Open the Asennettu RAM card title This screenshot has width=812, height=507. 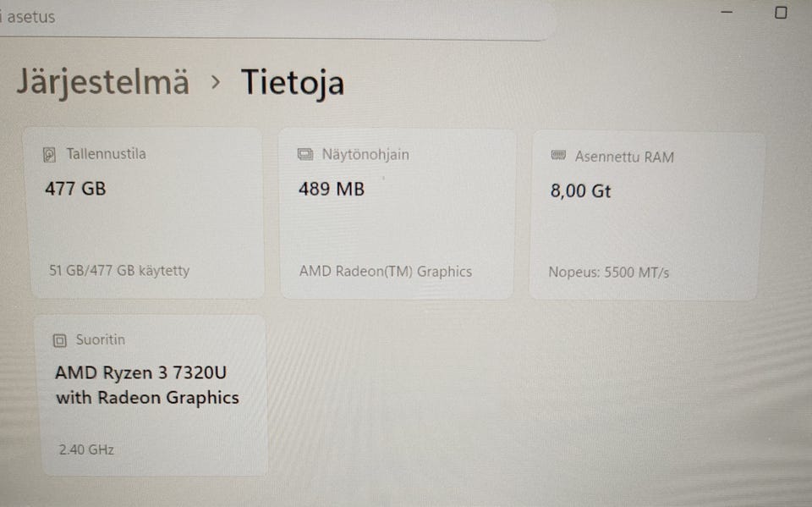tap(624, 157)
